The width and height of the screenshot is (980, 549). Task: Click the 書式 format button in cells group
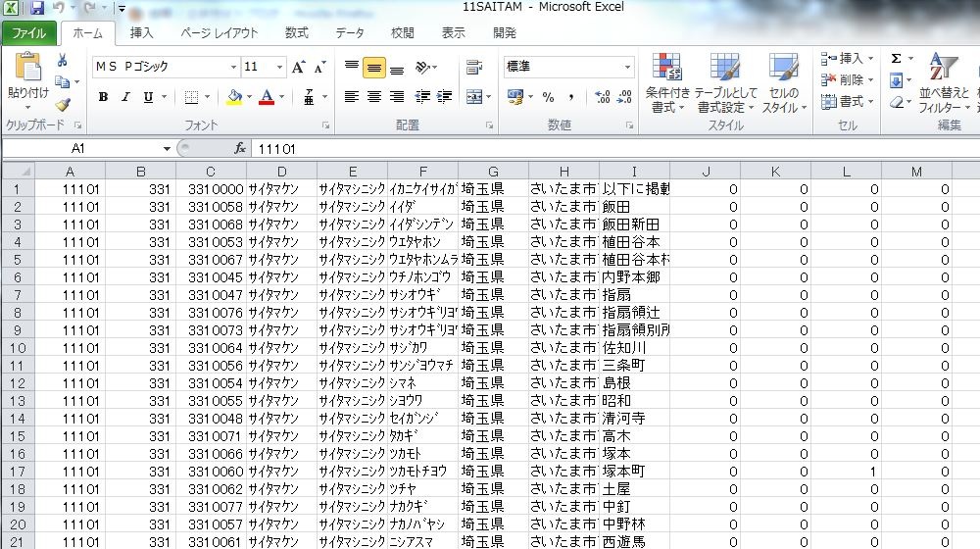tap(847, 101)
